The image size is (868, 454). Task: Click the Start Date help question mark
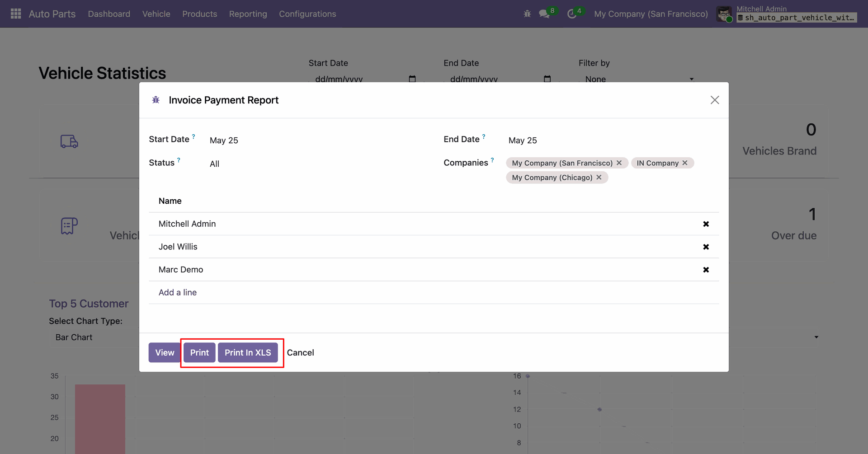tap(193, 136)
